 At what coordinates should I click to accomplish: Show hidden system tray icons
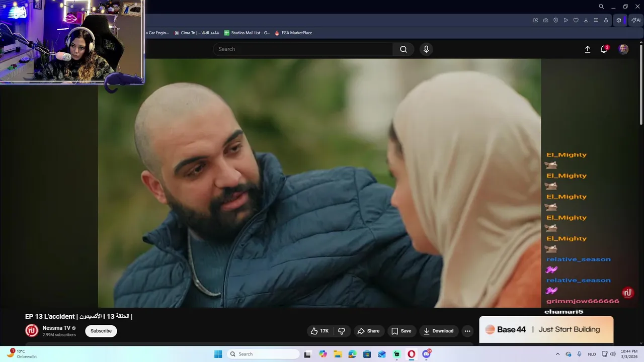(557, 354)
